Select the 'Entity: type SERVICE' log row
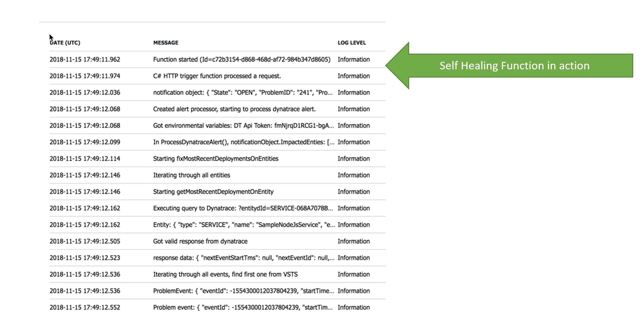The height and width of the screenshot is (329, 644). [244, 225]
